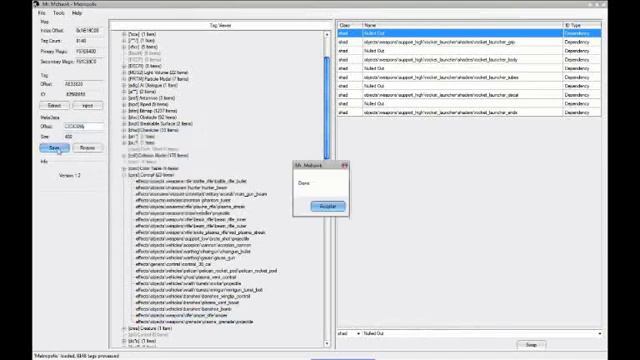Expand the [char] Character node
640x360 pixels.
(124, 130)
